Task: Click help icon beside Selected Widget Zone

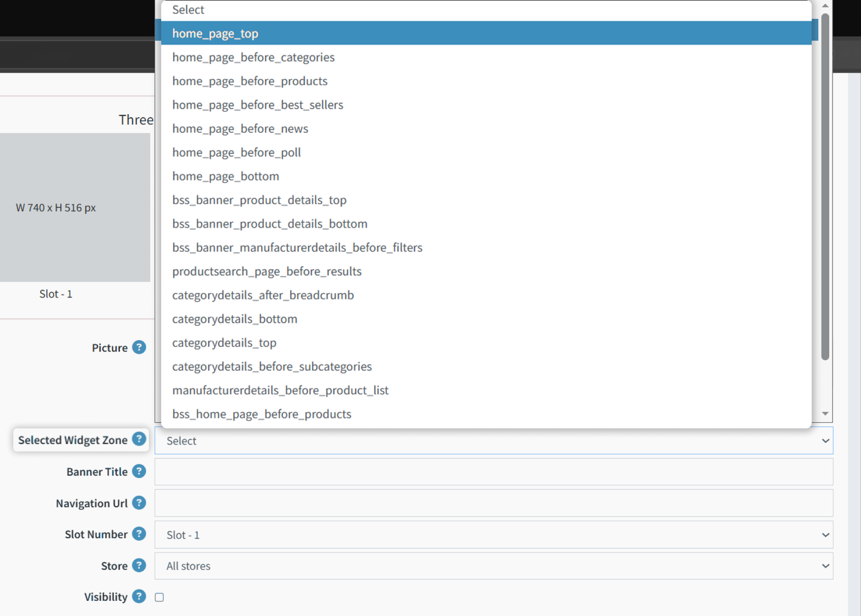Action: point(139,439)
